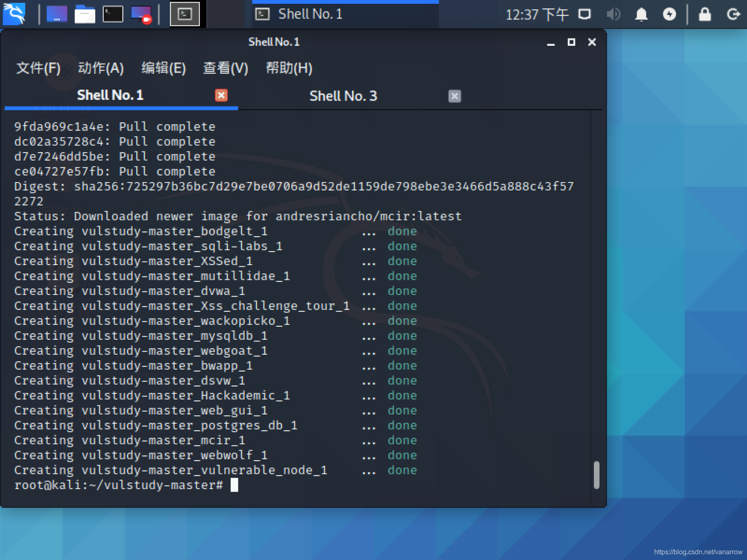The height and width of the screenshot is (560, 747).
Task: Open the 帮助(H) menu
Action: (x=289, y=68)
